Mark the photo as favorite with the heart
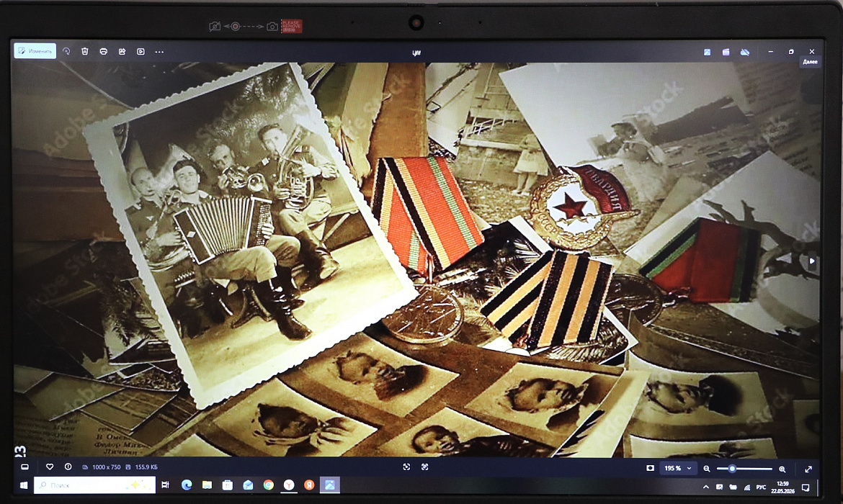Image resolution: width=843 pixels, height=504 pixels. coord(50,467)
